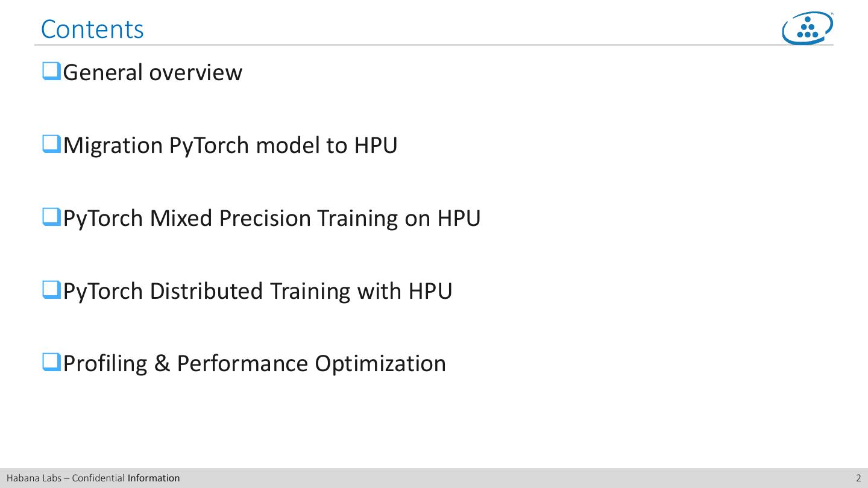
Task: Click the "General overview" text
Action: click(x=153, y=72)
